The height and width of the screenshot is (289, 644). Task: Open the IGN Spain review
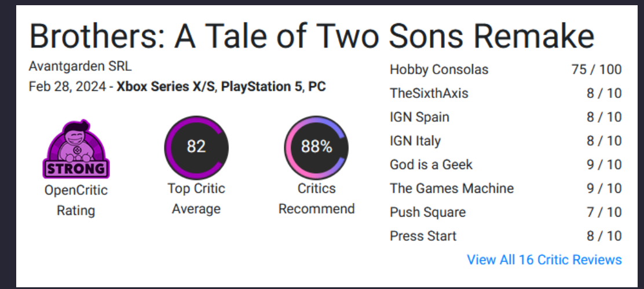[419, 117]
